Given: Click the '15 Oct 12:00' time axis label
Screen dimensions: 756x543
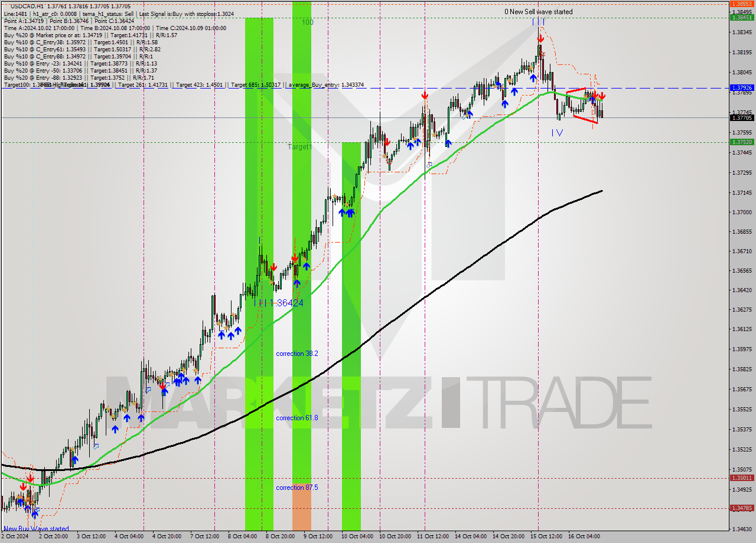Looking at the screenshot, I should (545, 537).
